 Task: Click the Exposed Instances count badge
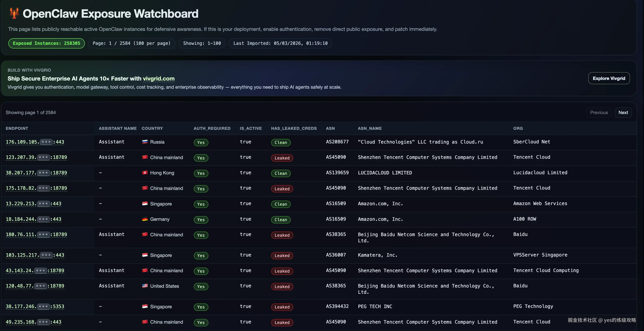point(46,43)
